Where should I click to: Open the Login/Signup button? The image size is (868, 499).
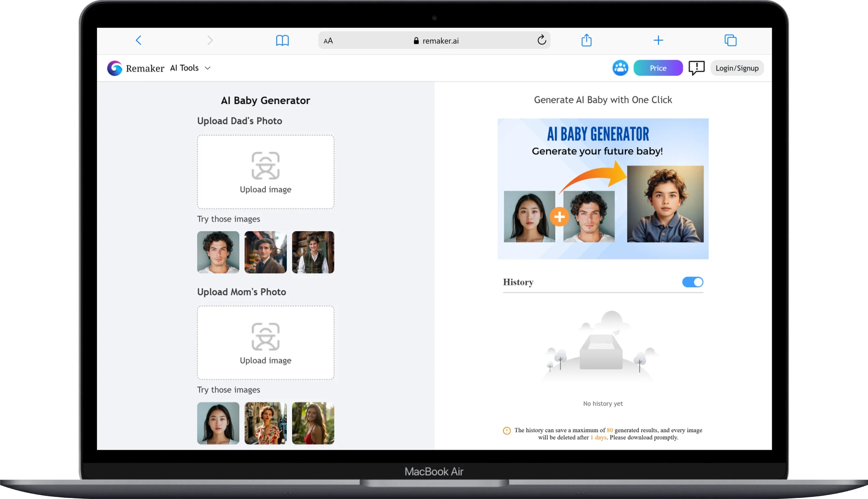click(x=737, y=68)
